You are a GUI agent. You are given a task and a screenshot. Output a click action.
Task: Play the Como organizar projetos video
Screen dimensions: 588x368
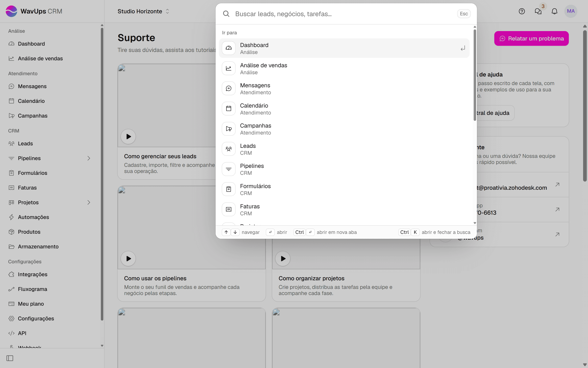(x=283, y=258)
